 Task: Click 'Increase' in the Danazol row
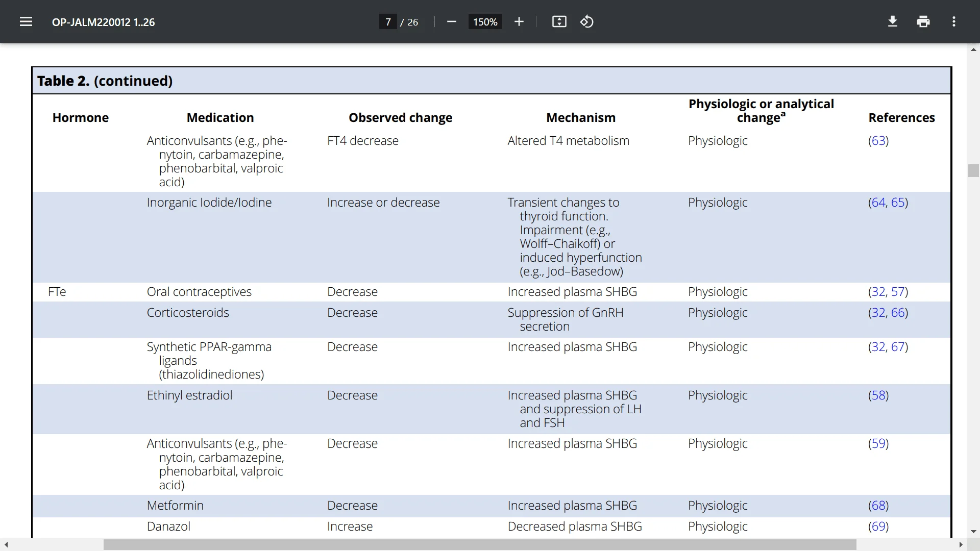tap(350, 527)
